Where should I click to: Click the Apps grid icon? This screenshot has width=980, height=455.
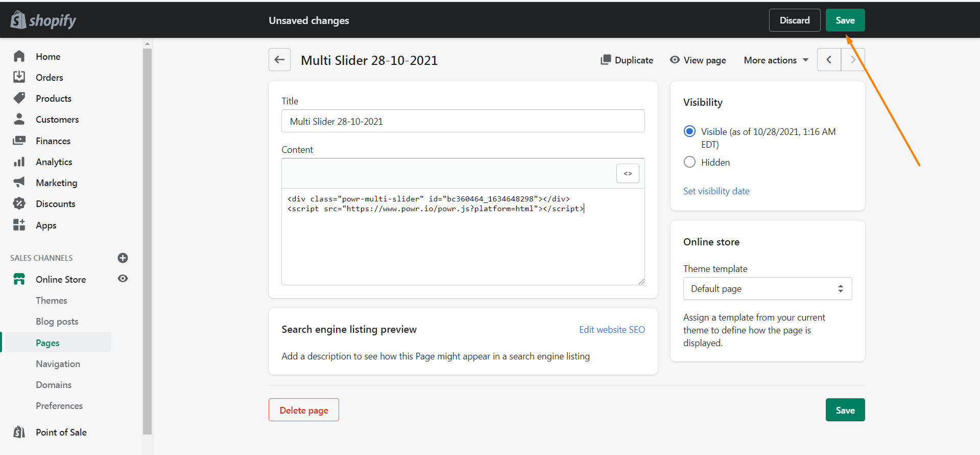coord(19,225)
